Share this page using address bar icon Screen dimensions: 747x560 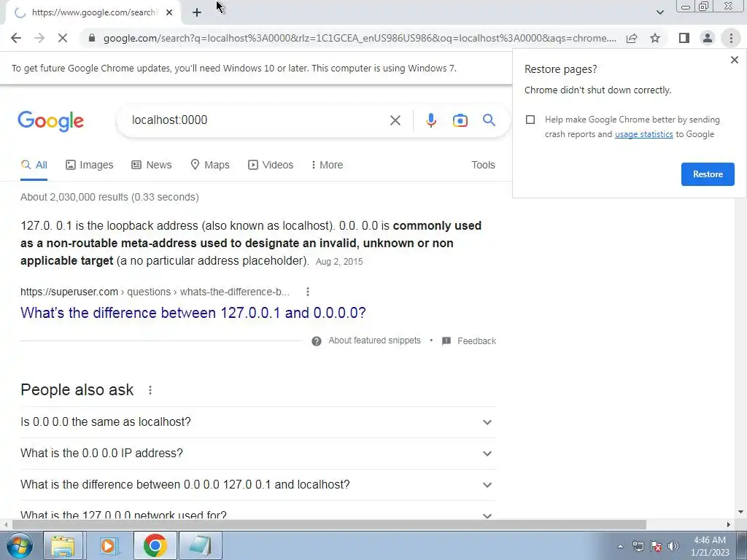632,38
